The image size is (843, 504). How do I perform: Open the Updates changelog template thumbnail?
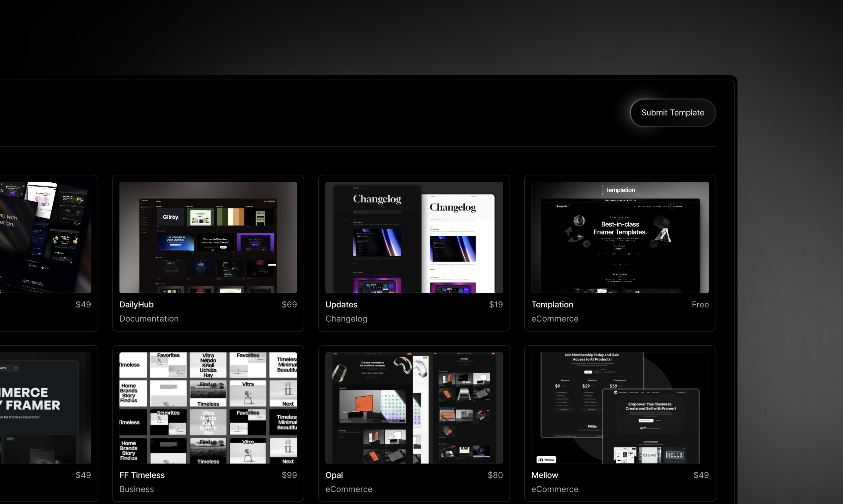coord(414,237)
